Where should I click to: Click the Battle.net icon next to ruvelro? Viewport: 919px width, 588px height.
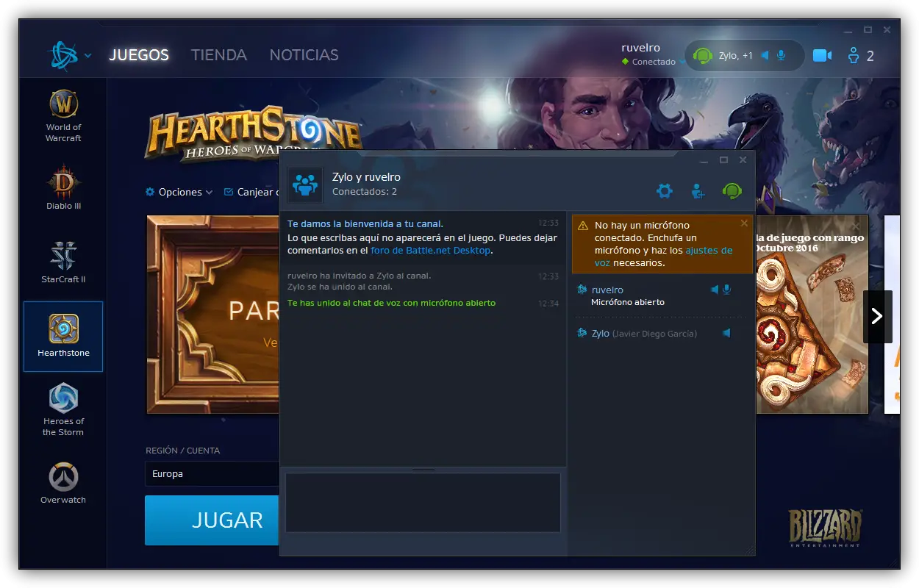pos(582,290)
